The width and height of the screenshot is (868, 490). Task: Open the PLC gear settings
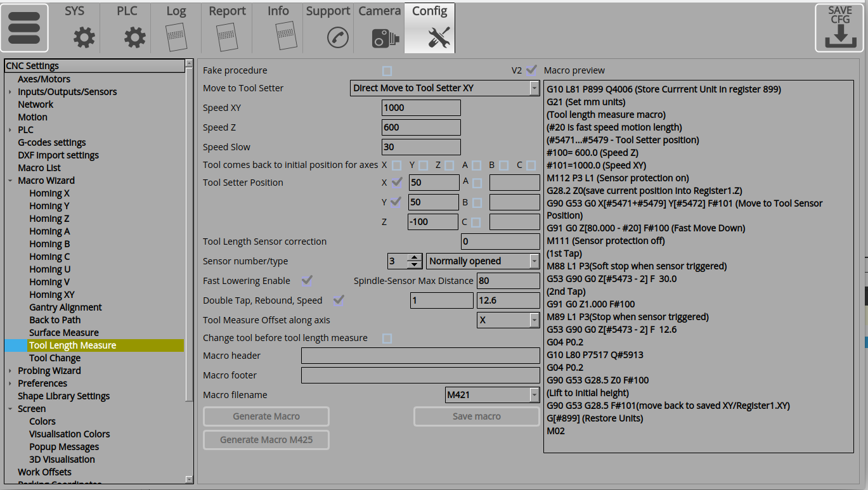(134, 38)
